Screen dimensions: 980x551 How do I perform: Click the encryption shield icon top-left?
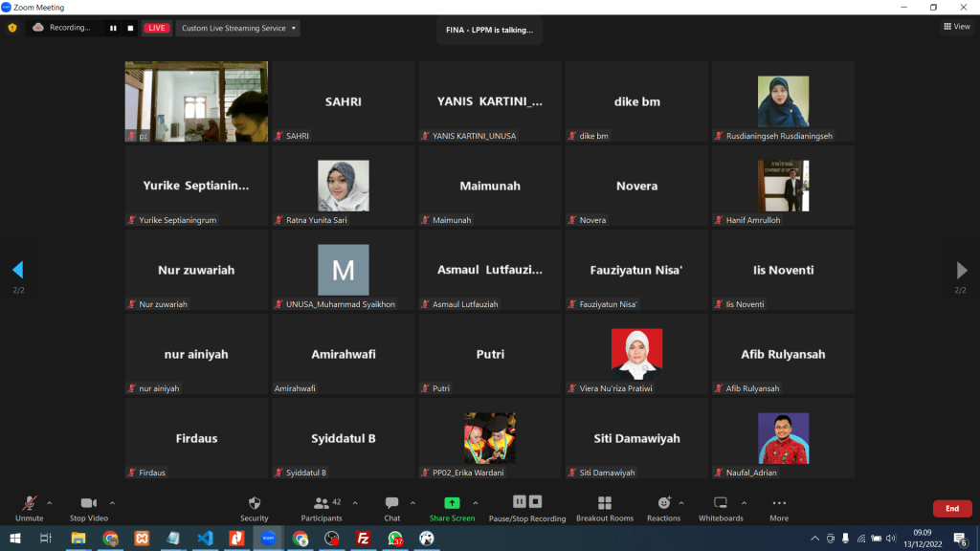click(x=12, y=28)
